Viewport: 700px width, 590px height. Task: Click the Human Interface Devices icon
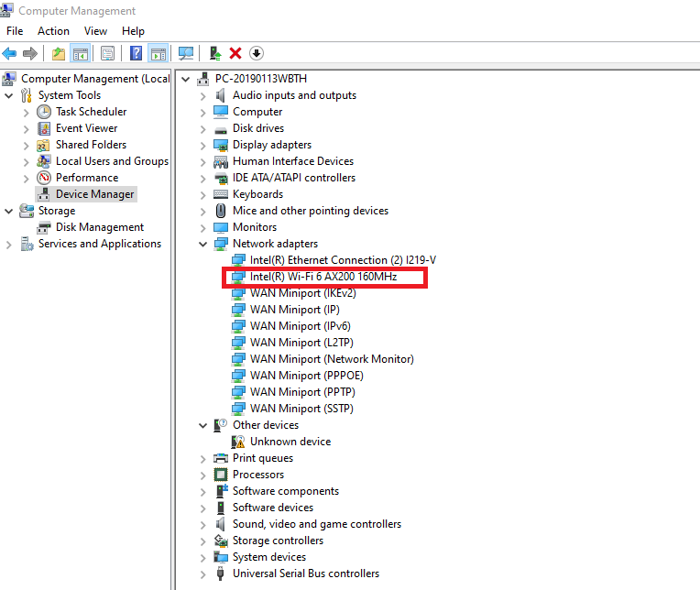tap(221, 161)
